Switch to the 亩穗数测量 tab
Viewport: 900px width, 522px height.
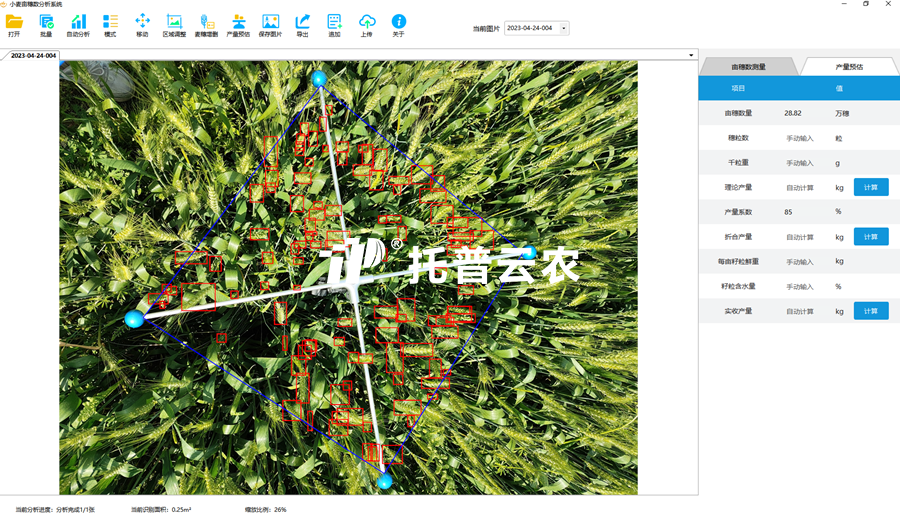[748, 67]
